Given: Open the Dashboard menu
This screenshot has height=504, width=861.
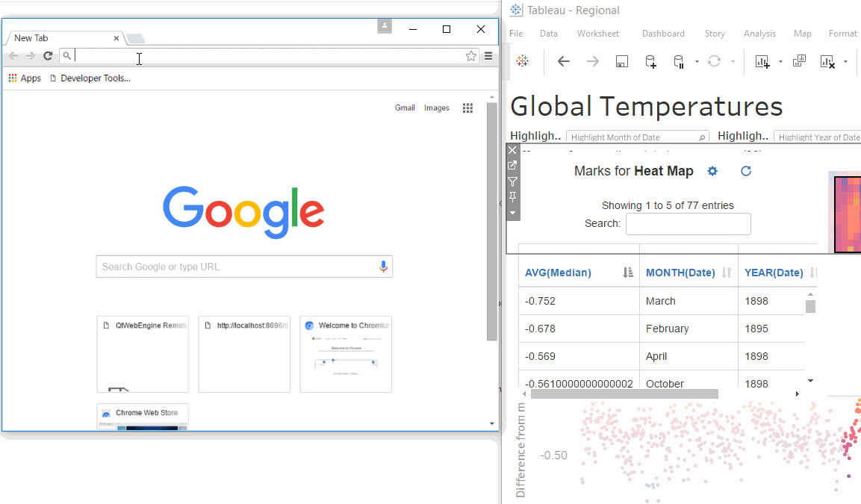Looking at the screenshot, I should pos(663,34).
